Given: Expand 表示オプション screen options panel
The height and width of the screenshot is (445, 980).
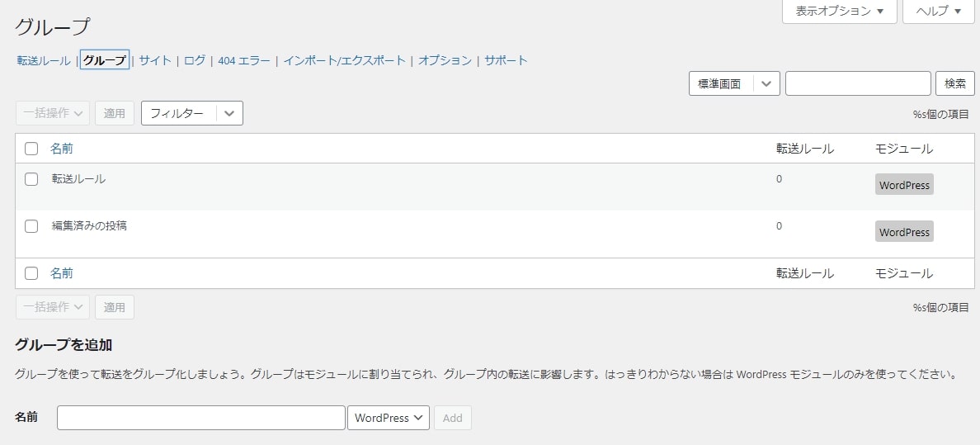Looking at the screenshot, I should (840, 12).
